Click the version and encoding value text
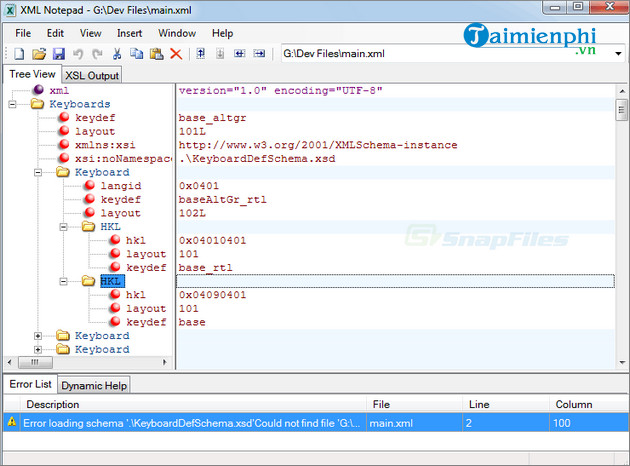The width and height of the screenshot is (630, 466). [280, 90]
